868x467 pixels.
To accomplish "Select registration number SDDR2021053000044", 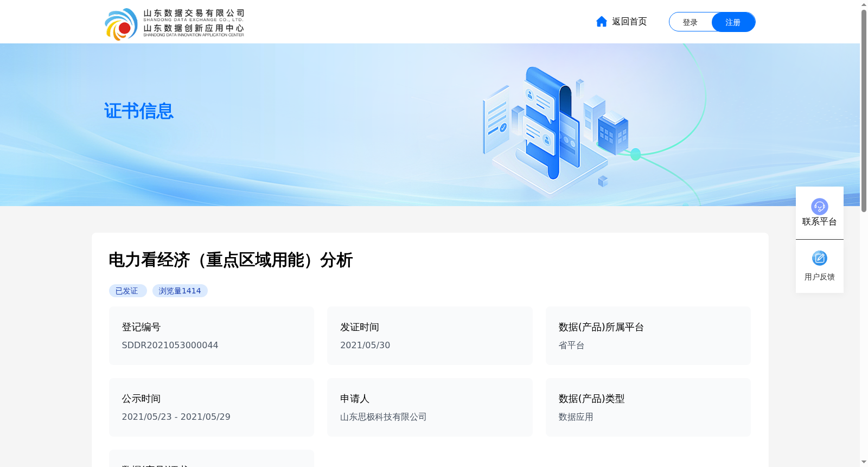I will coord(170,346).
